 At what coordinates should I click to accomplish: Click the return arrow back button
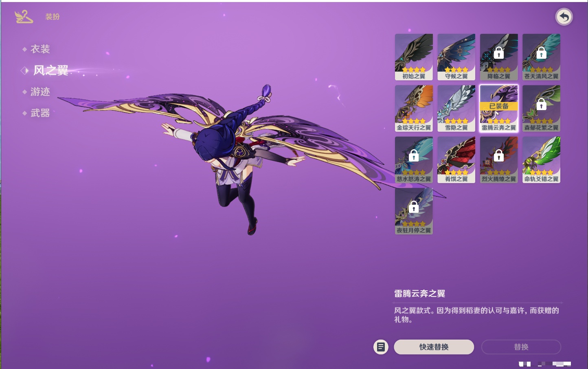coord(564,17)
